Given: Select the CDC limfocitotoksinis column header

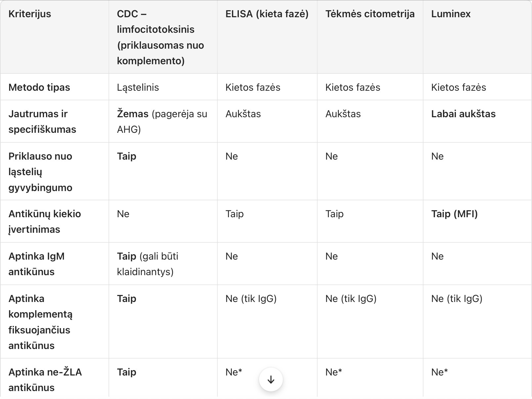Looking at the screenshot, I should point(160,37).
